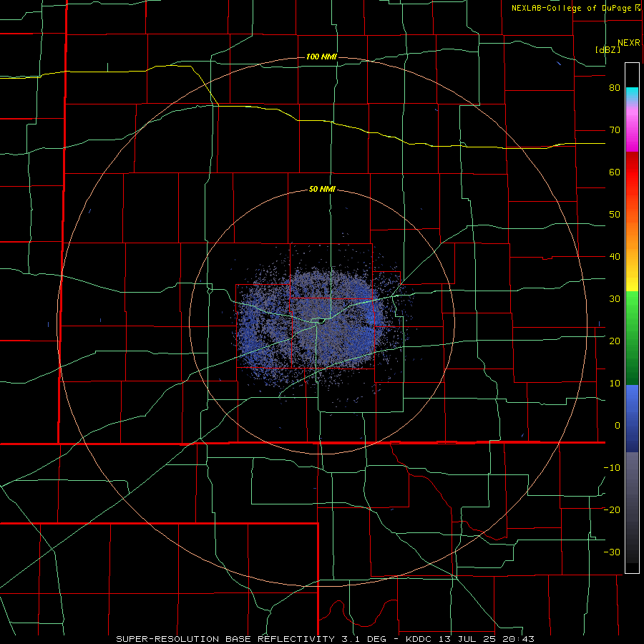Click the 10 dBZ scale value
This screenshot has width=644, height=644.
[615, 384]
